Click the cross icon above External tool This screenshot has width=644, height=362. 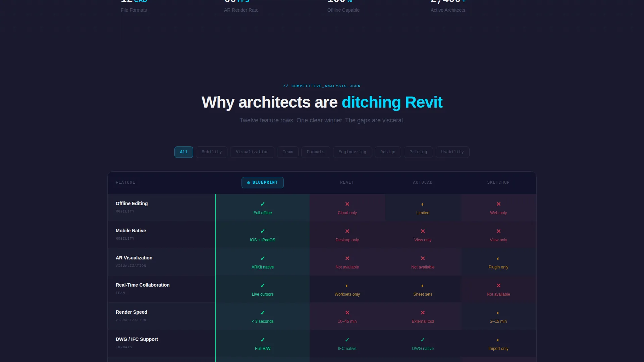coord(423,313)
